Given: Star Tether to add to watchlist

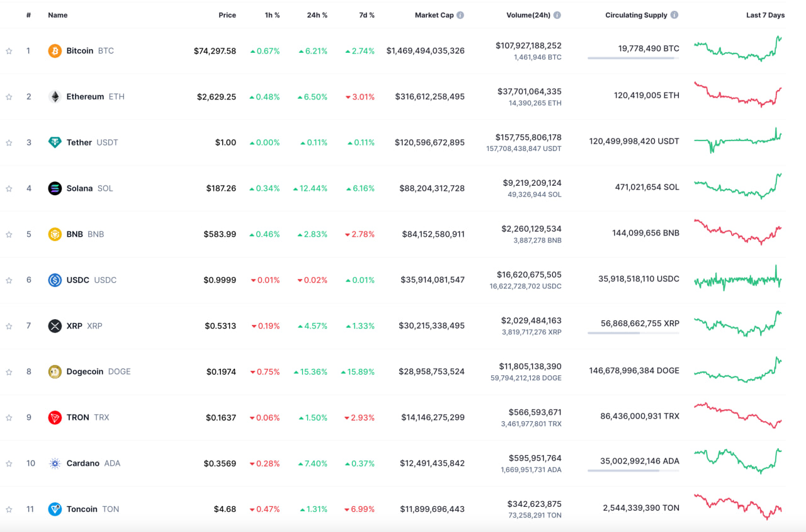Looking at the screenshot, I should 9,143.
